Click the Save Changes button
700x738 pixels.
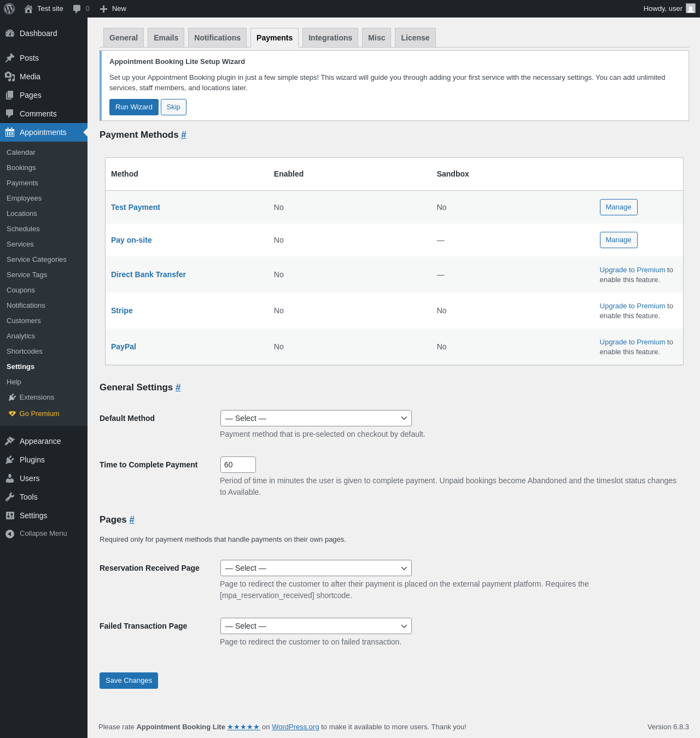129,681
